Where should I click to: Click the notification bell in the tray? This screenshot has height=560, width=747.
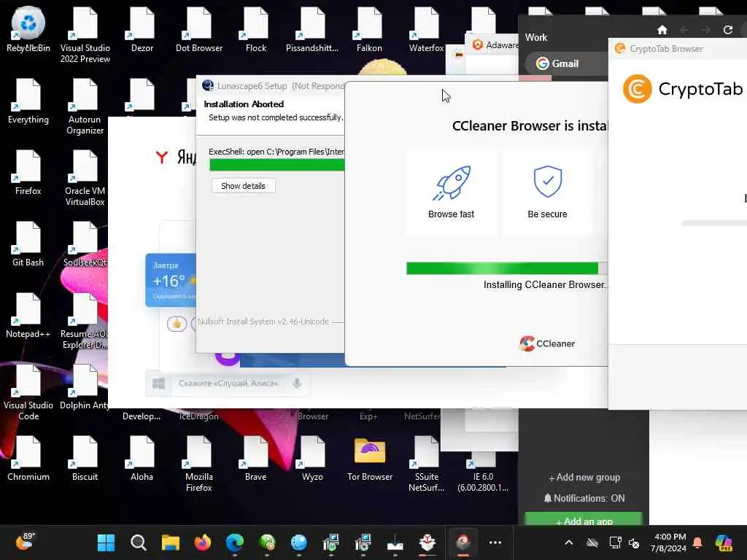(x=697, y=542)
